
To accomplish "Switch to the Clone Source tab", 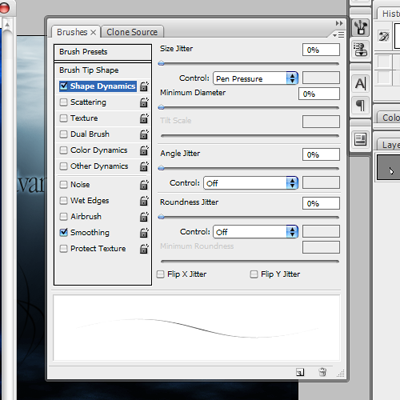I will click(x=132, y=32).
